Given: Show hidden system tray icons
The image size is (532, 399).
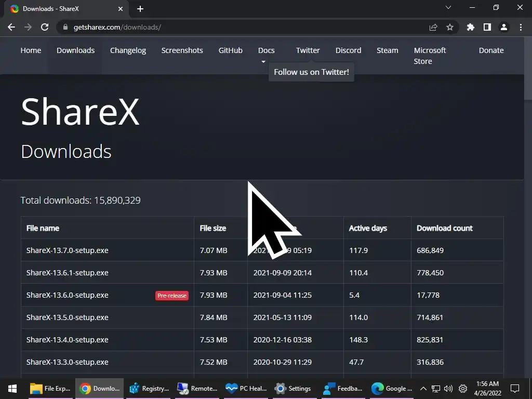Looking at the screenshot, I should [423, 389].
